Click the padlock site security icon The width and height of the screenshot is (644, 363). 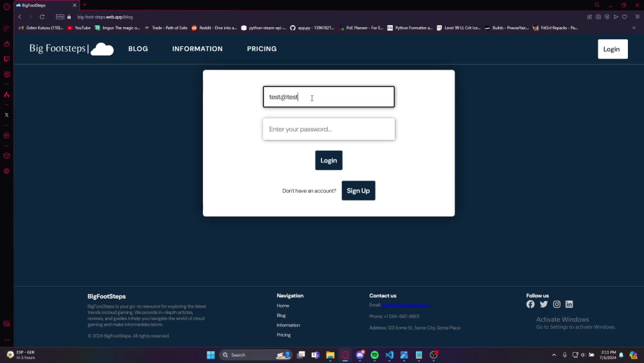[69, 17]
